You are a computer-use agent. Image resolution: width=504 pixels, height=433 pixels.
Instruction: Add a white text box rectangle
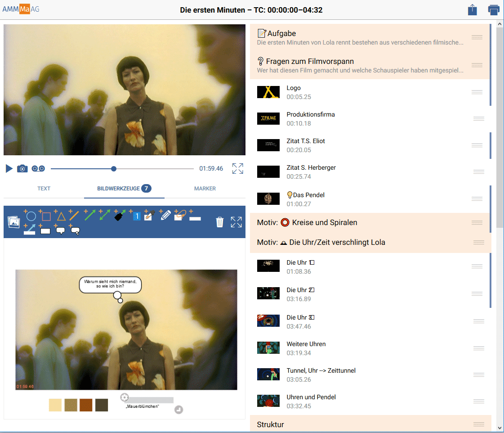tap(45, 229)
